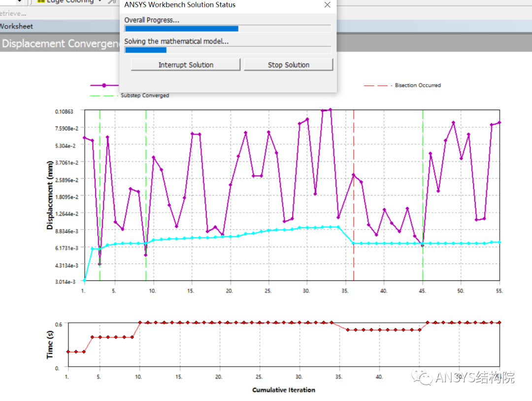Stop the running solution
The image size is (532, 401).
click(288, 65)
